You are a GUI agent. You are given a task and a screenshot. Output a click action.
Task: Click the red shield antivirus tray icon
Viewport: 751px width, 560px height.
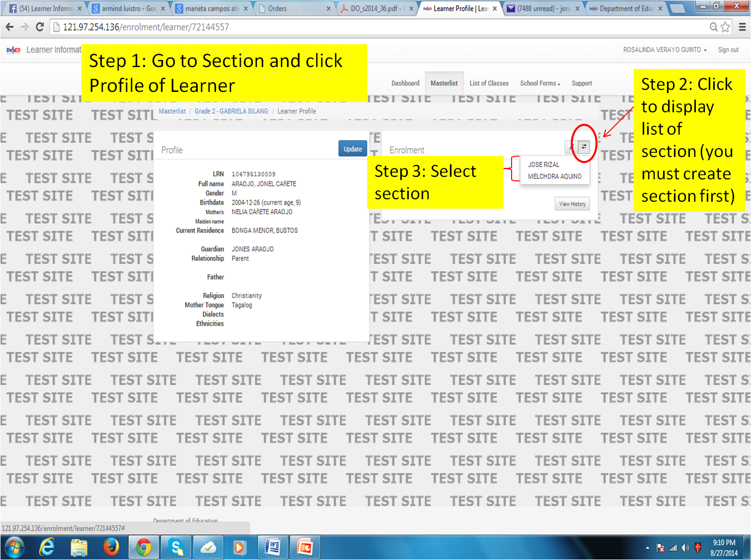698,548
